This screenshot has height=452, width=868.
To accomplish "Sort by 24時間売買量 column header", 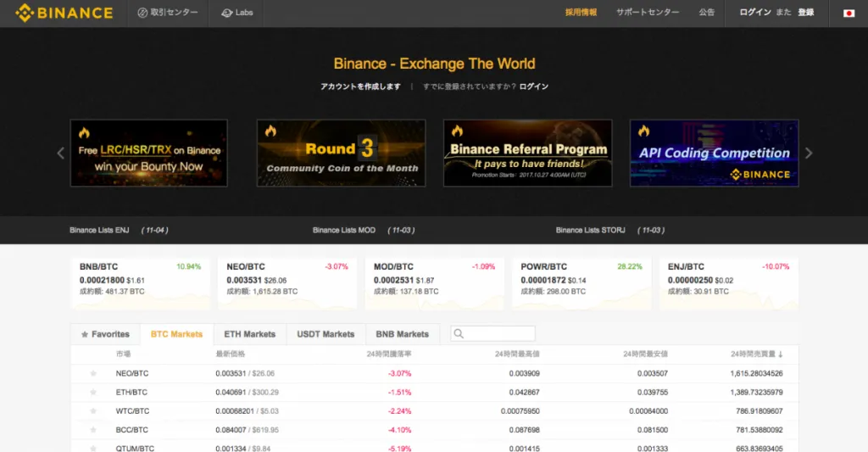I will tap(757, 354).
